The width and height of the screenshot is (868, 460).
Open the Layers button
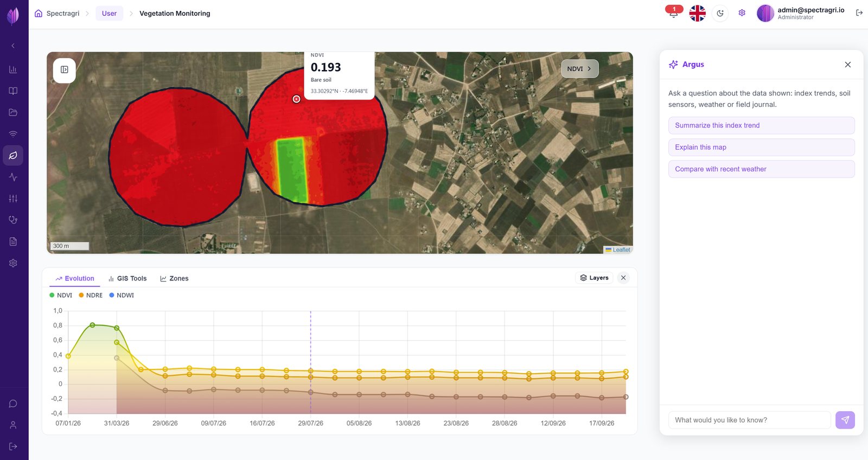click(x=594, y=278)
